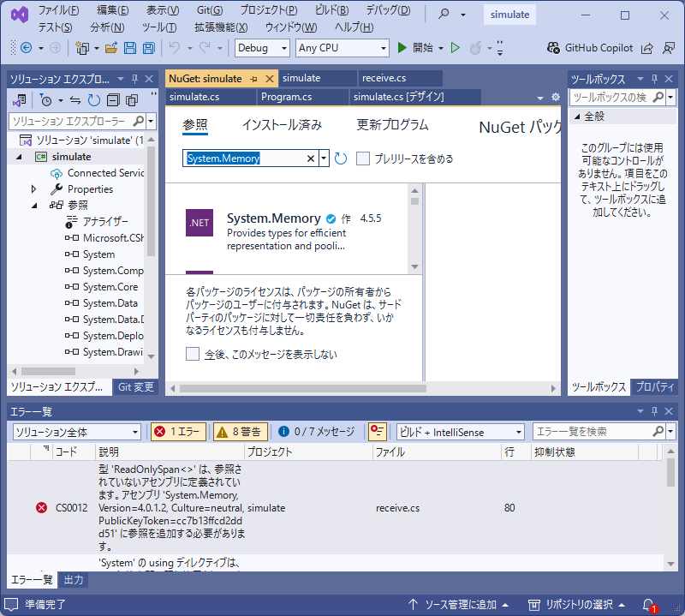Refresh NuGet package search results

pos(340,158)
